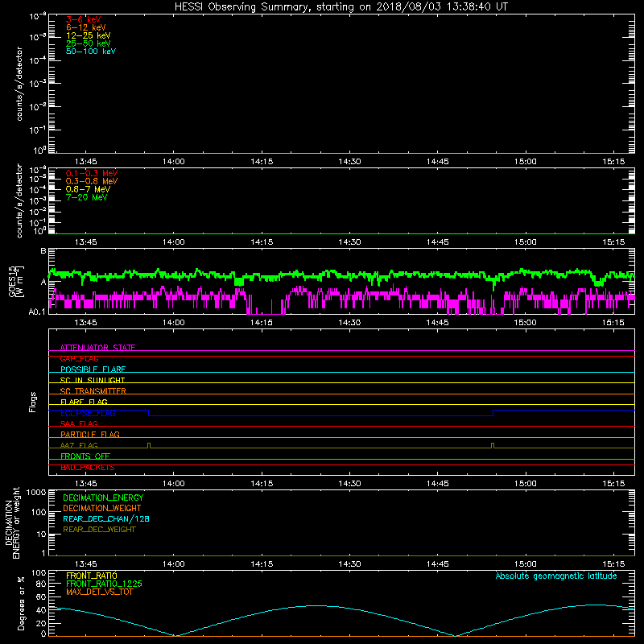Select the ATTENUATOR_STATE flag label
644x644 pixels.
(x=97, y=348)
